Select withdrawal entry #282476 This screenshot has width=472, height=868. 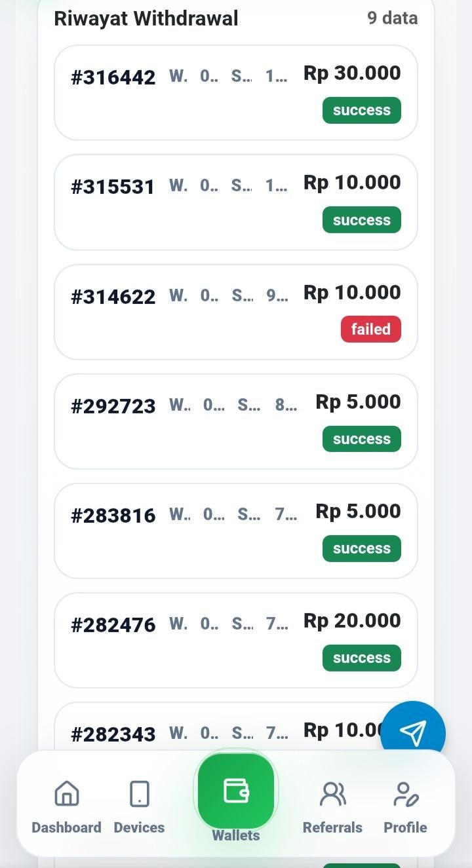click(113, 625)
